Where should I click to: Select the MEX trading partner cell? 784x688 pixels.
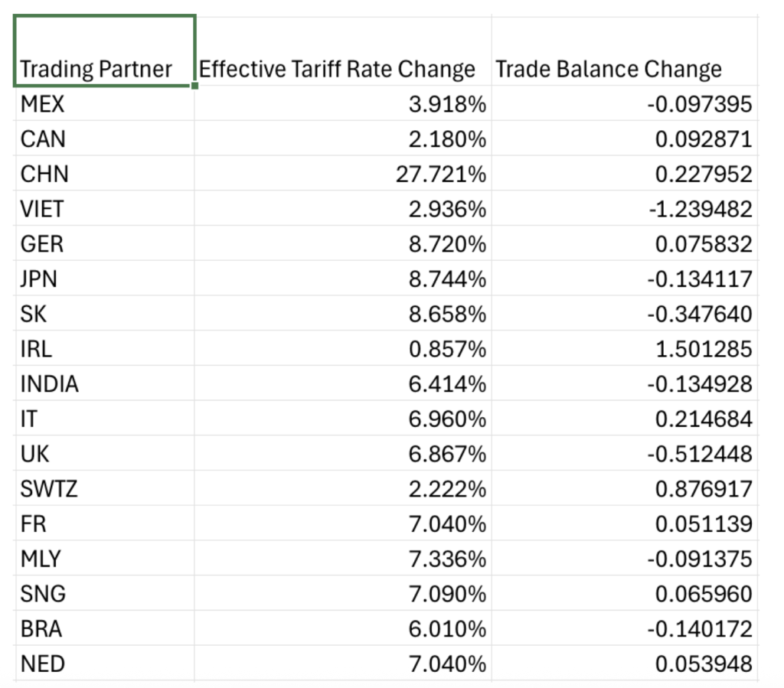click(105, 103)
